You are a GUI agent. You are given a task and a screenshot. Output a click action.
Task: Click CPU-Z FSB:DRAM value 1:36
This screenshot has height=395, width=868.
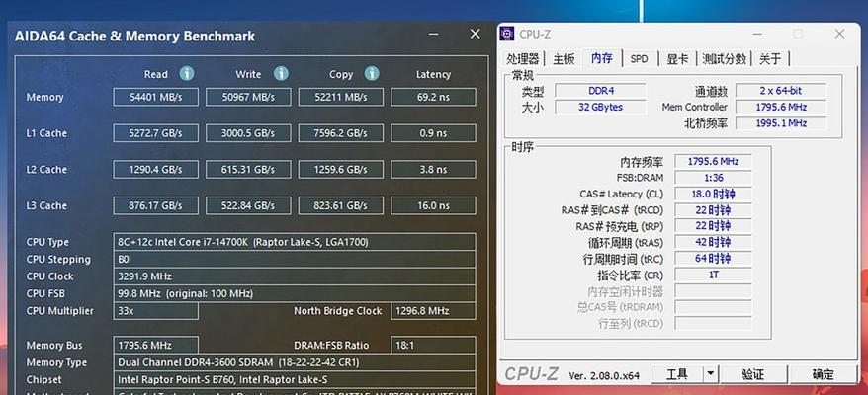[x=713, y=178]
